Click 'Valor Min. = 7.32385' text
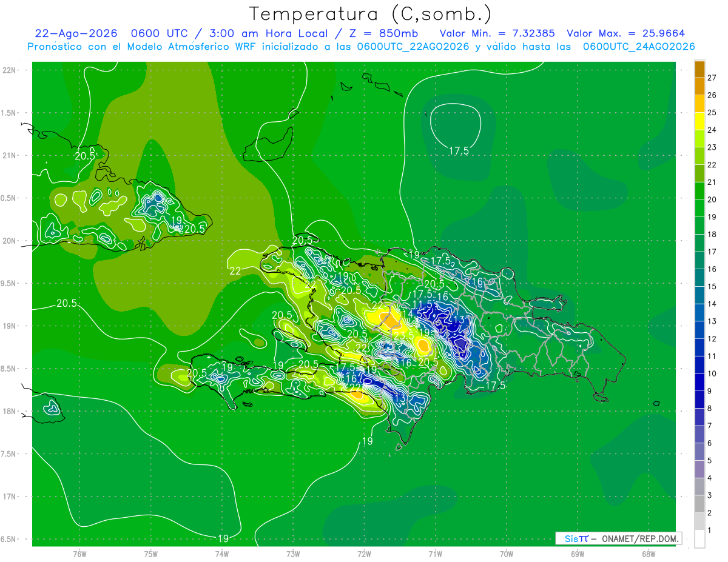 pos(497,33)
